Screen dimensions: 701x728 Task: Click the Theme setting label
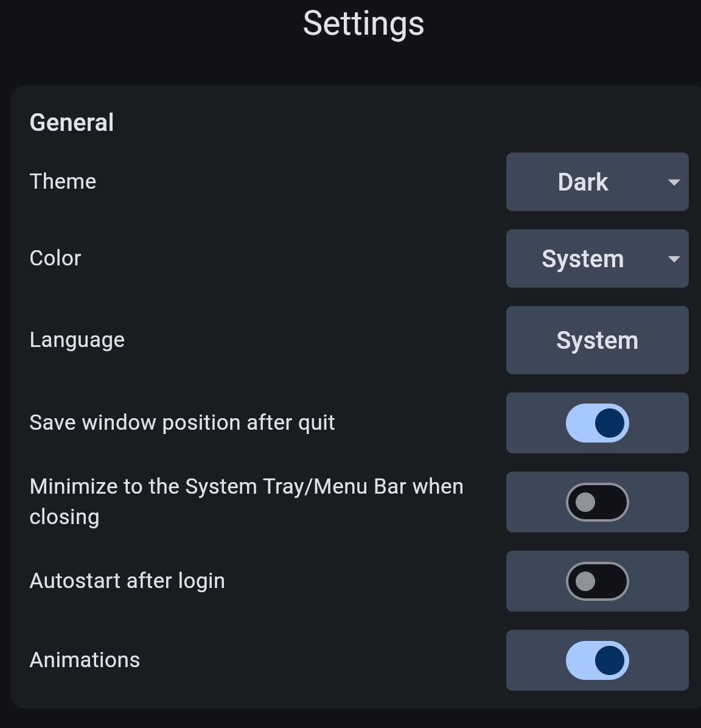pos(63,181)
